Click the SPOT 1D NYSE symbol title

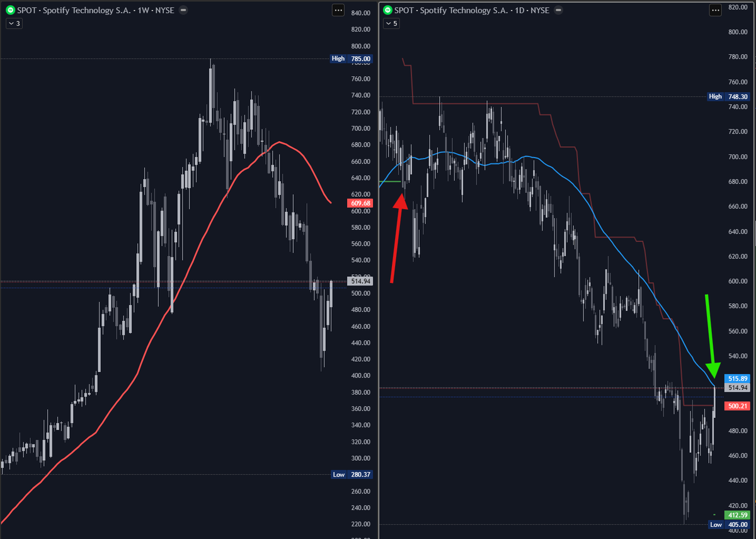[x=472, y=10]
